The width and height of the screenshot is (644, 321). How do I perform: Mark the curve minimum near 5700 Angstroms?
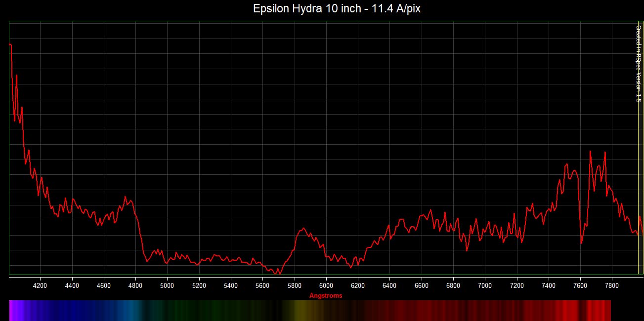click(x=279, y=273)
